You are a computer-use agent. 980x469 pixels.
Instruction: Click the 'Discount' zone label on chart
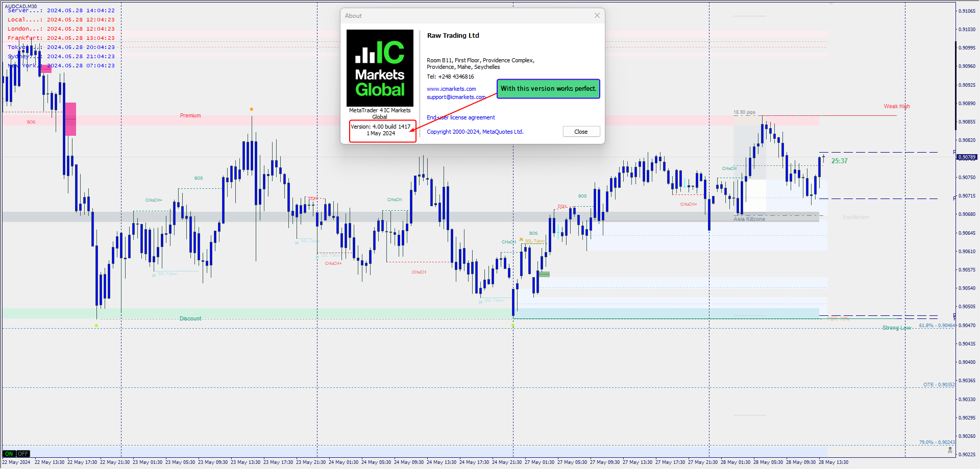click(190, 318)
